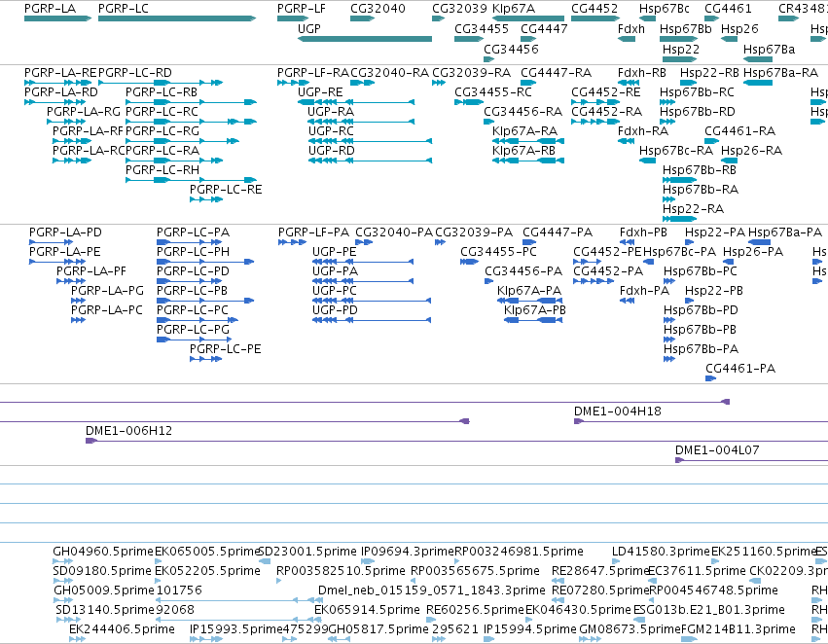This screenshot has height=644, width=828.
Task: Click the Hsp22 gene label
Action: 681,49
